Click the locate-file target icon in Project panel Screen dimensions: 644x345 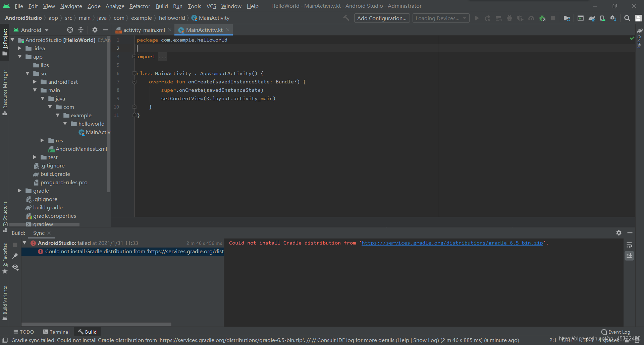[70, 30]
